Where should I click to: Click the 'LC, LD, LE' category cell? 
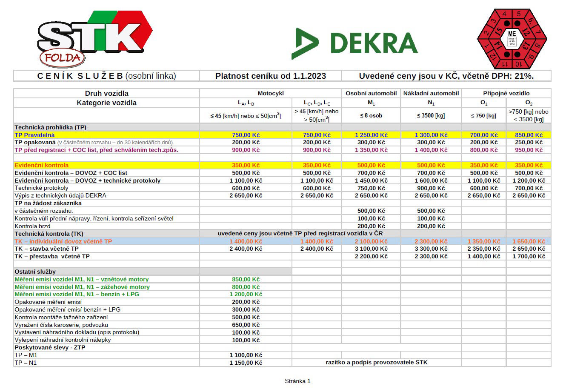click(317, 103)
